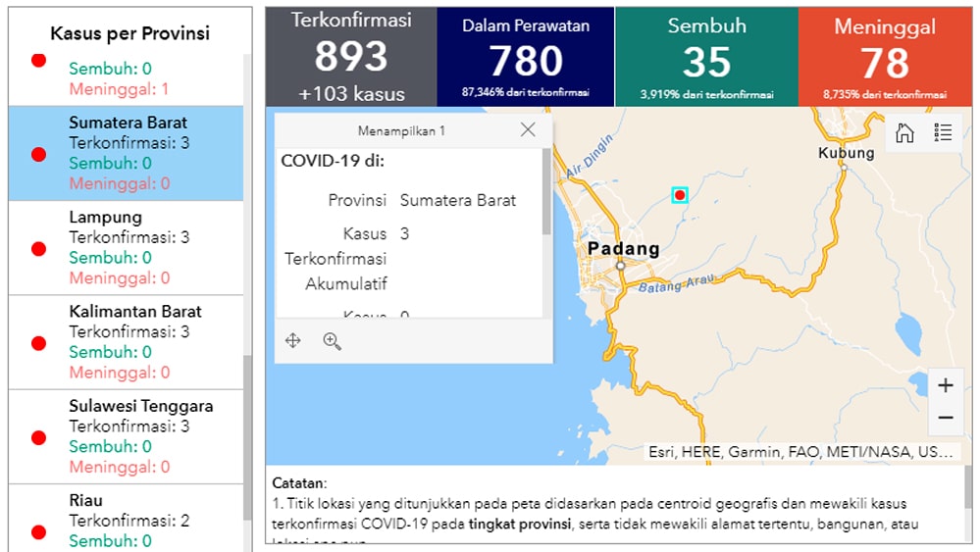The height and width of the screenshot is (552, 980).
Task: Click the Terkonfirmasi 893 indicator card
Action: coord(350,56)
